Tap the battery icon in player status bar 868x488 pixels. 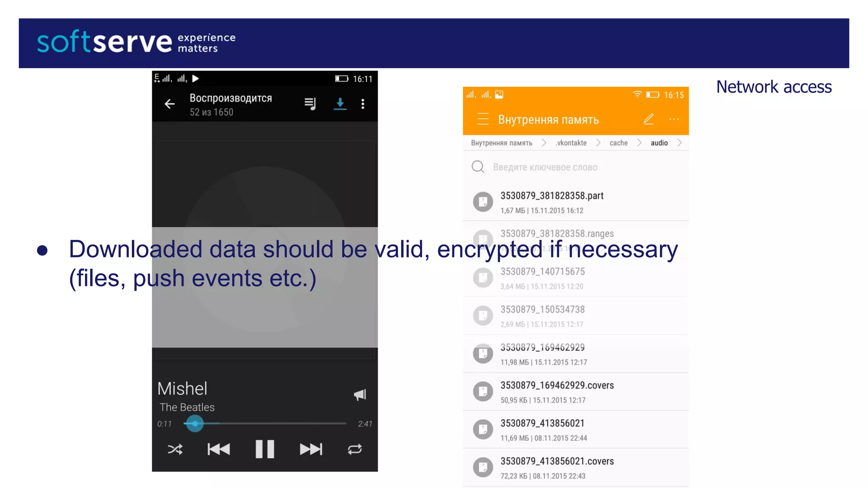tap(342, 79)
